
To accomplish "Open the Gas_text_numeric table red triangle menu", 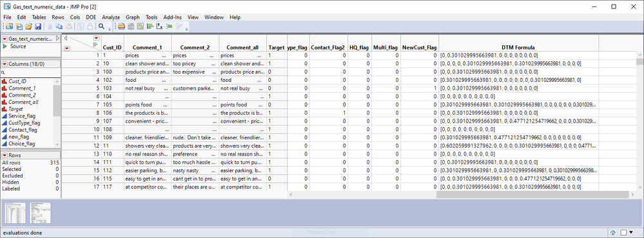I will pyautogui.click(x=5, y=39).
